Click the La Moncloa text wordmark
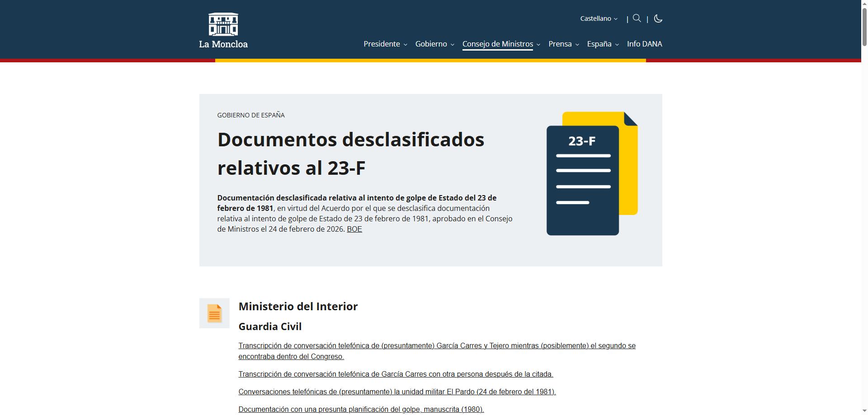The width and height of the screenshot is (868, 415). coord(223,44)
